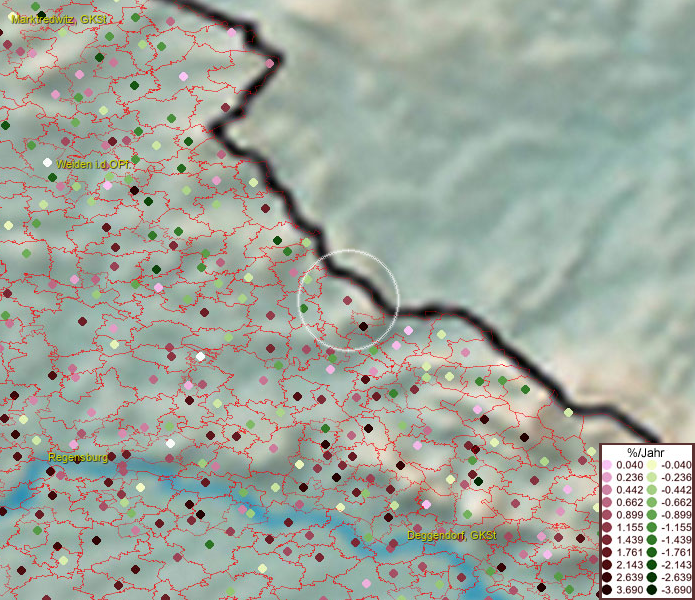Pick the 2.143 dark legend swatch
The height and width of the screenshot is (600, 695).
pyautogui.click(x=607, y=565)
